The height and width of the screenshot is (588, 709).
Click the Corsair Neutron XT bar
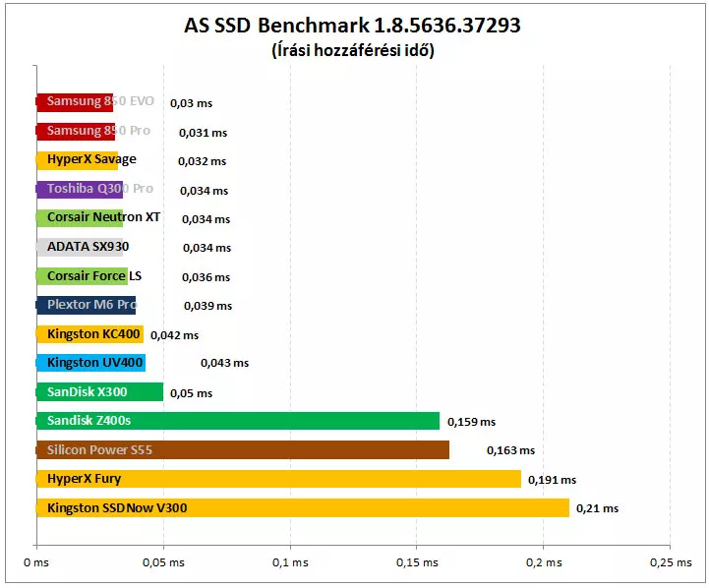[x=80, y=218]
